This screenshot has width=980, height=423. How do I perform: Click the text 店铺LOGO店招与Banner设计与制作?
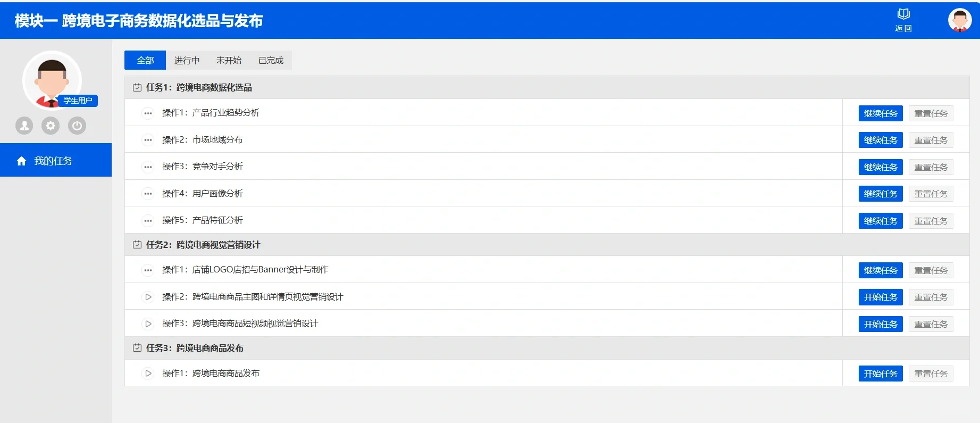[260, 270]
